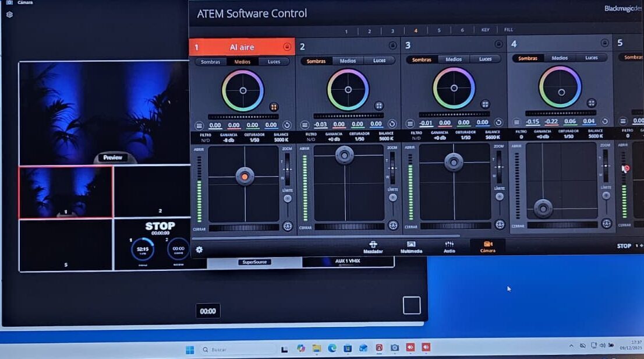Toggle camera 4 lock icon

[604, 43]
